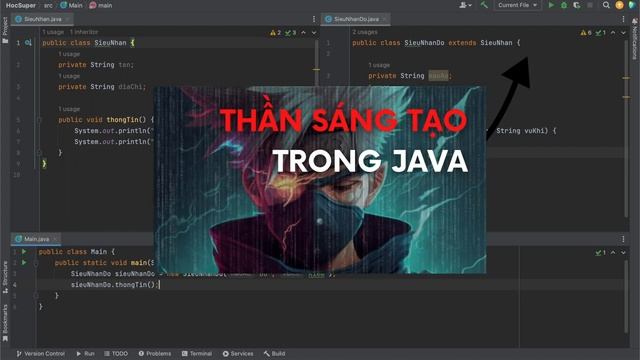Click '1 usage' hint above thongTin method

coord(69,109)
